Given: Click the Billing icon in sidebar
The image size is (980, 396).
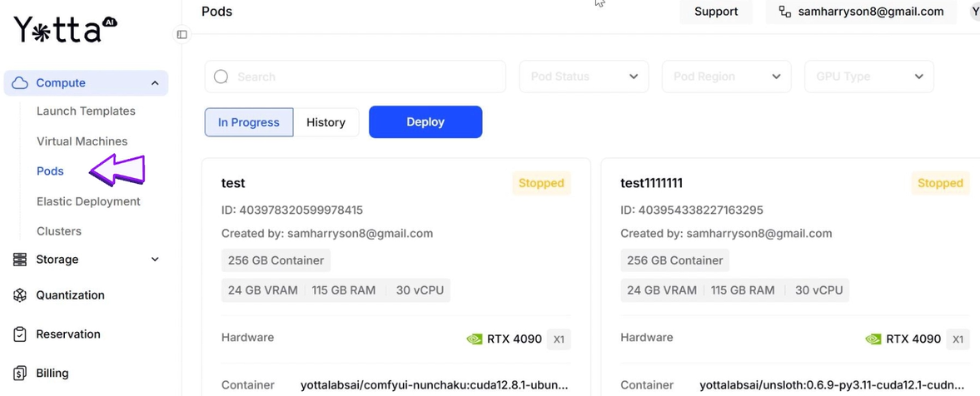Looking at the screenshot, I should pos(20,374).
